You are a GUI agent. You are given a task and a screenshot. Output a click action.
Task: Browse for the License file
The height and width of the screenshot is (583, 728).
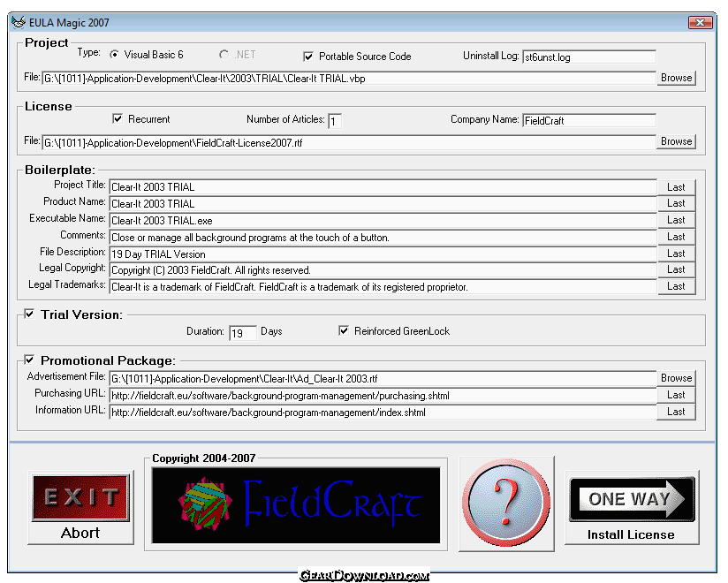tap(676, 141)
